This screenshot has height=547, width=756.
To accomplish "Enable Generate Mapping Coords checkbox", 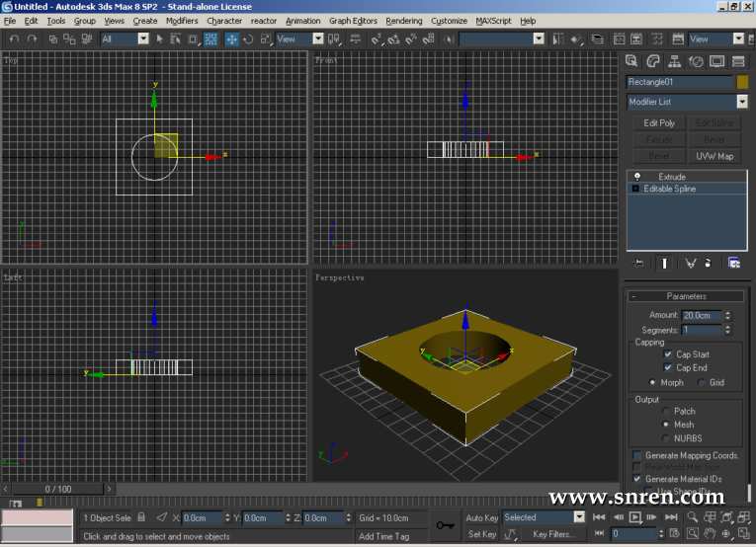I will (637, 455).
